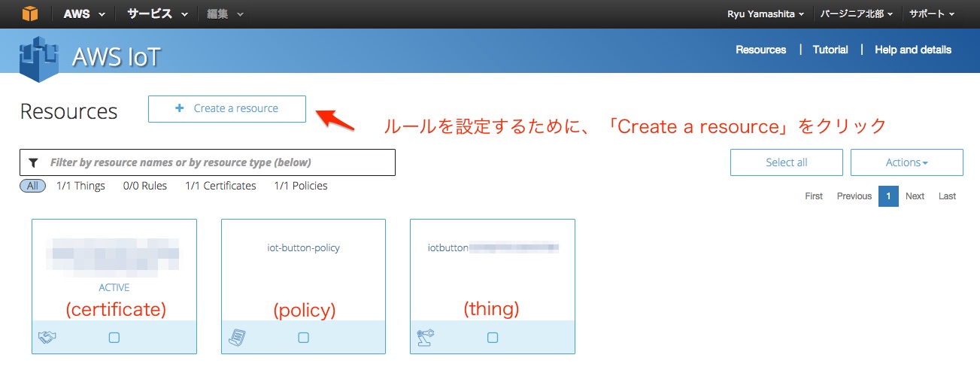Open the ACTIVE certificate card
This screenshot has width=980, height=367.
[x=114, y=286]
